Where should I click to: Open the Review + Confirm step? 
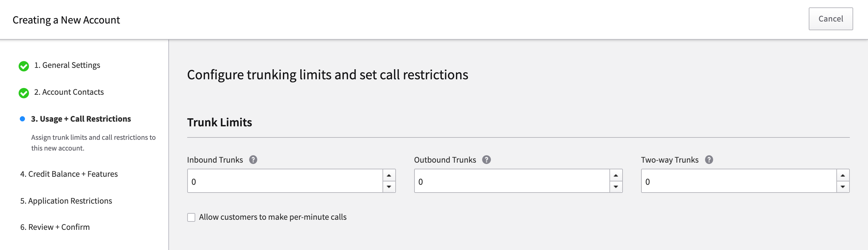pos(55,227)
